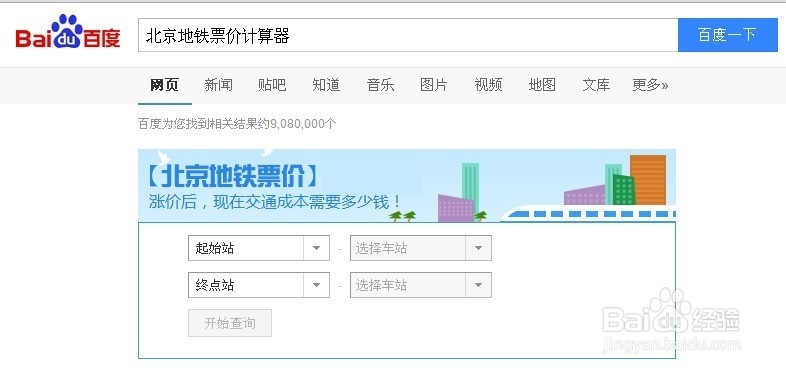This screenshot has height=372, width=786.
Task: Go to the 知道 tab
Action: [x=326, y=85]
